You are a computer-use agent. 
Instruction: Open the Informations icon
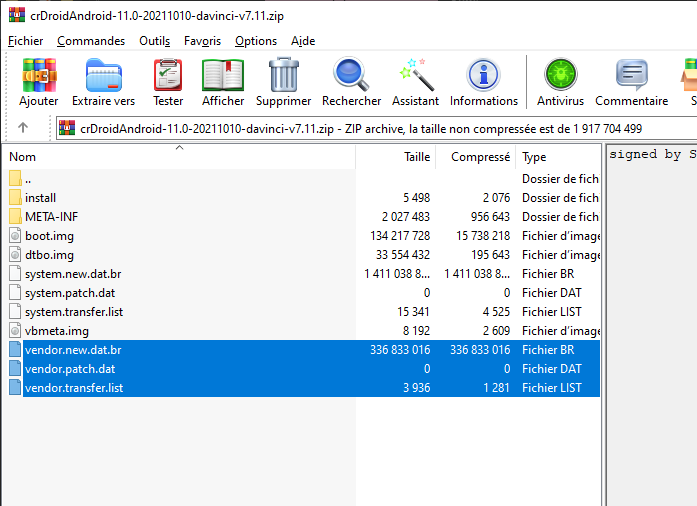click(484, 75)
